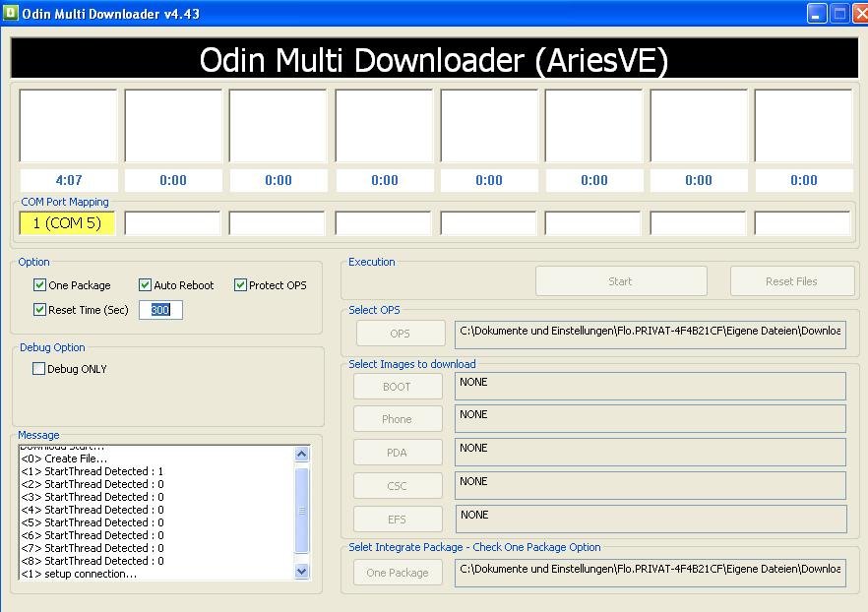
Task: Click the EFS path field showing NONE
Action: tap(651, 520)
